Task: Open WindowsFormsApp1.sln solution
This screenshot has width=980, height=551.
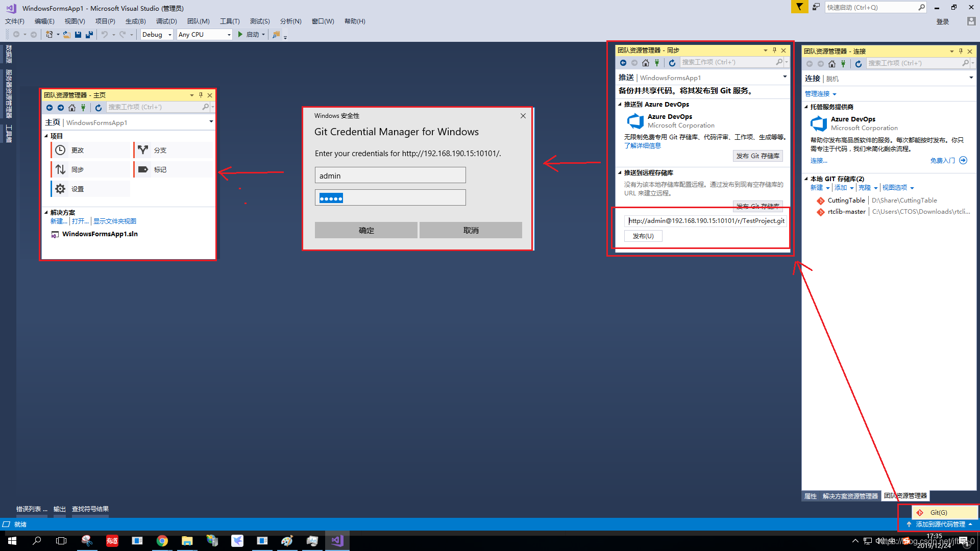Action: 95,234
